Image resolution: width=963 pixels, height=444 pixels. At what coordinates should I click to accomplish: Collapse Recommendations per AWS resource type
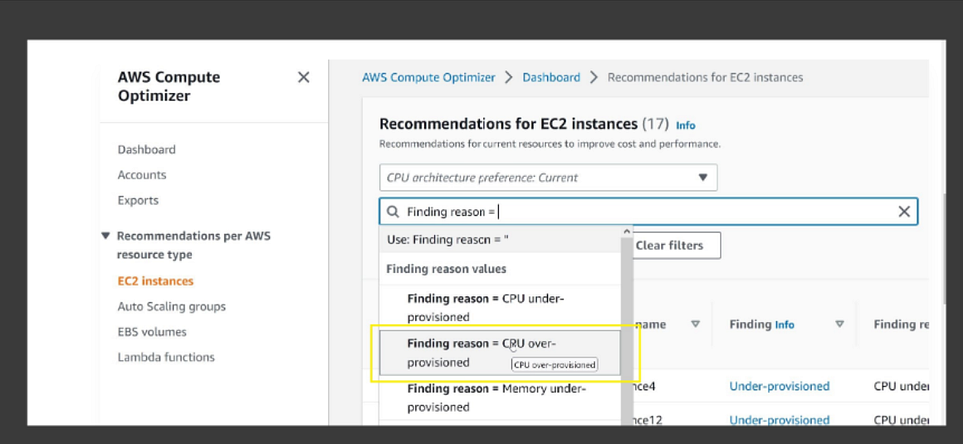(106, 236)
